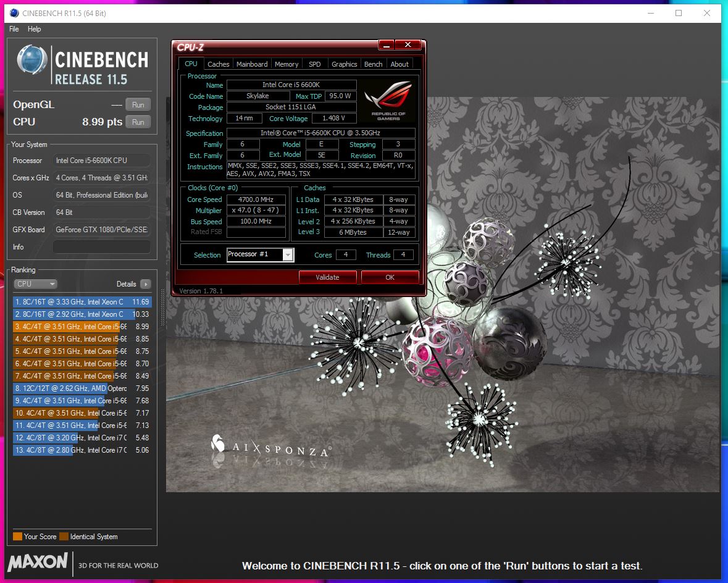Click the Core Voltage 1.408 V value
The width and height of the screenshot is (728, 583).
[x=333, y=118]
